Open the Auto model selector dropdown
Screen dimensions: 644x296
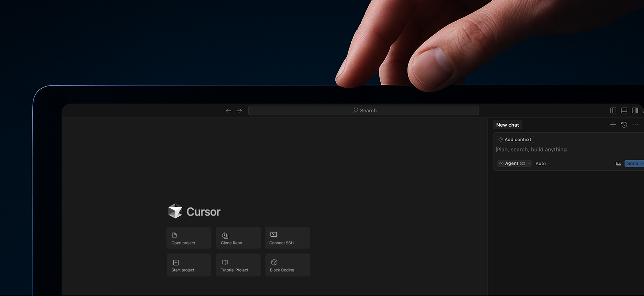(542, 163)
